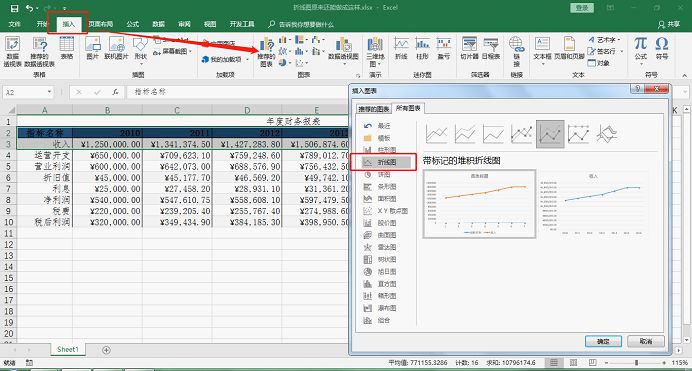
Task: Open the WordArt (艺术字) dropdown
Action: tap(604, 40)
